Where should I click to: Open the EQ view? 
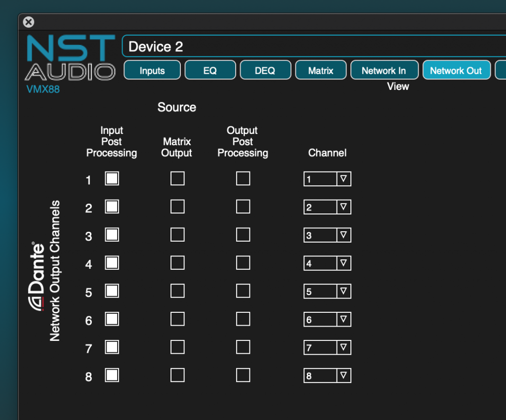point(210,70)
